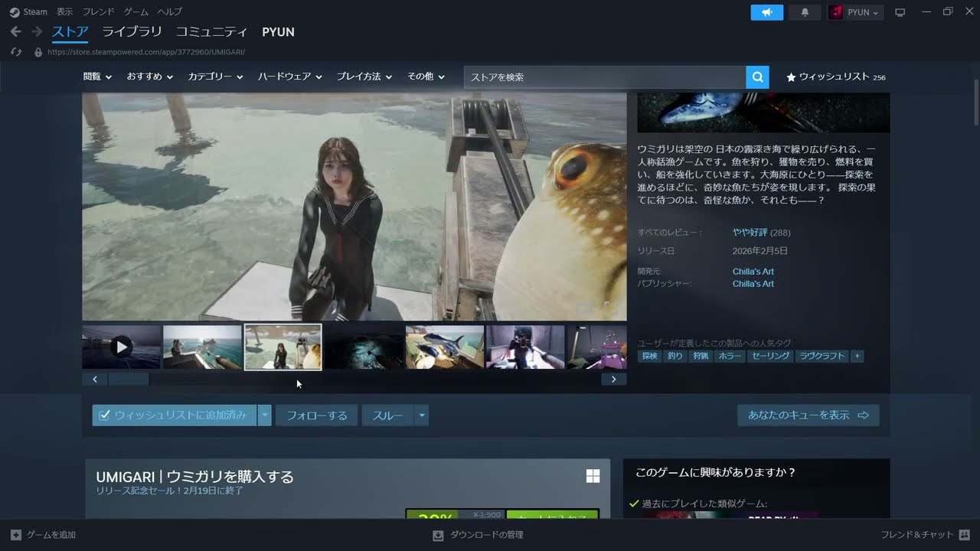Click the page vertical scrollbar

tap(976, 103)
